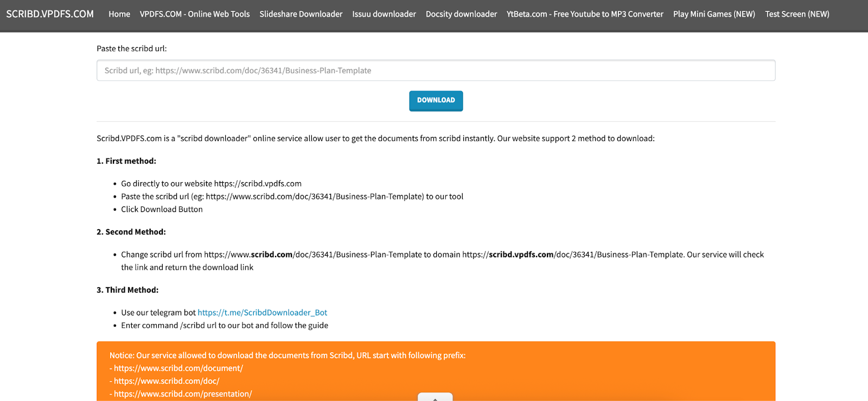Click the https://www.scribd.com/document/ prefix line

[176, 368]
